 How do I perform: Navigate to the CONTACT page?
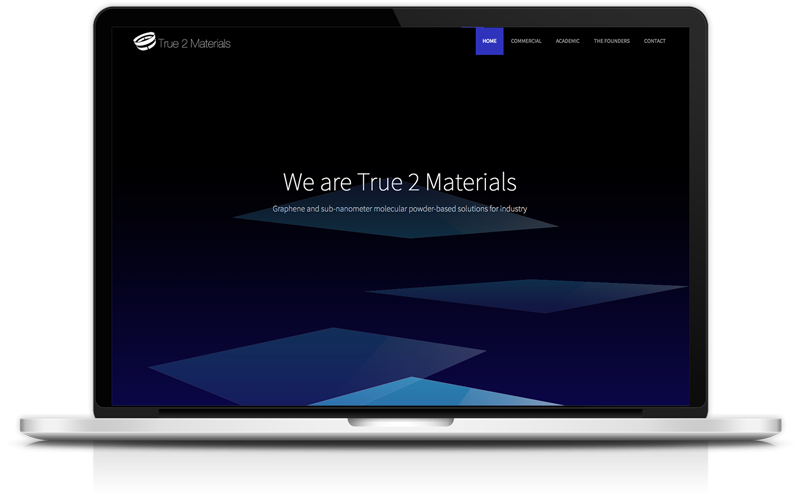click(655, 41)
